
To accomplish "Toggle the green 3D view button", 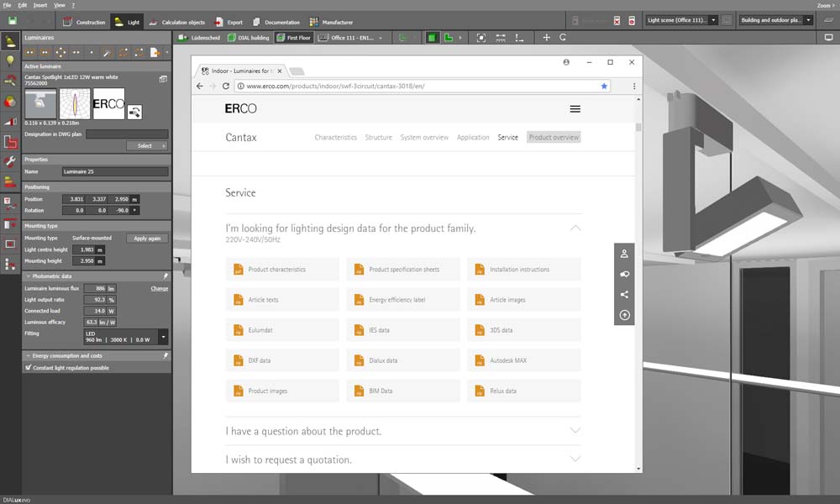I will (432, 38).
